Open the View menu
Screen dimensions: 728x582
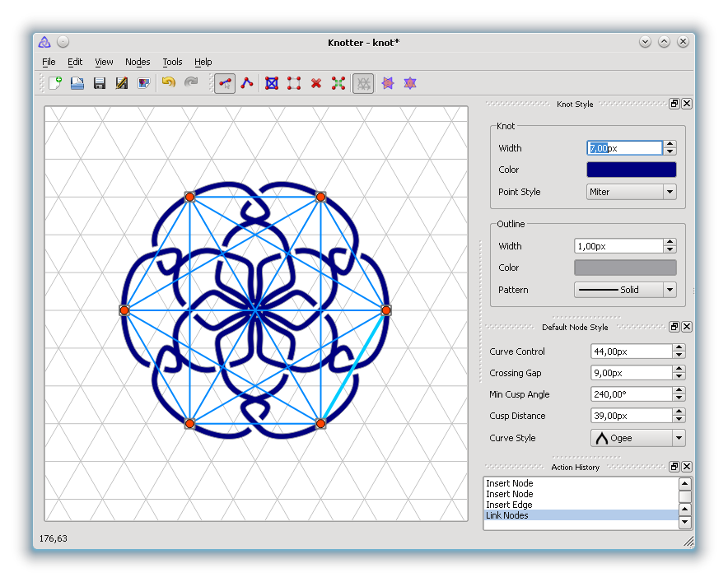[x=104, y=62]
